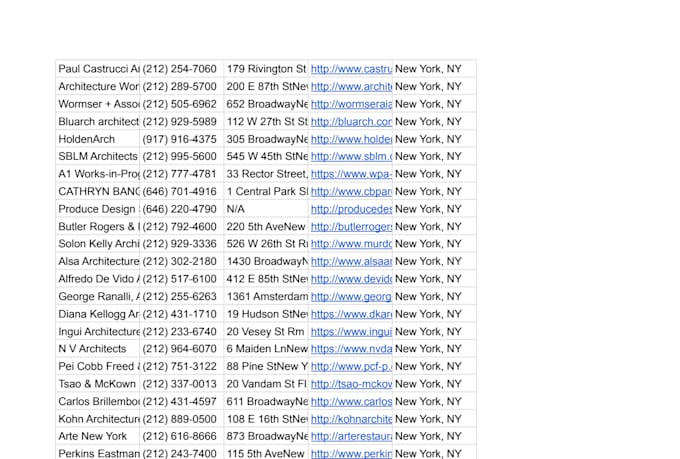Open the www.cbpar link
680x459 pixels.
(351, 191)
